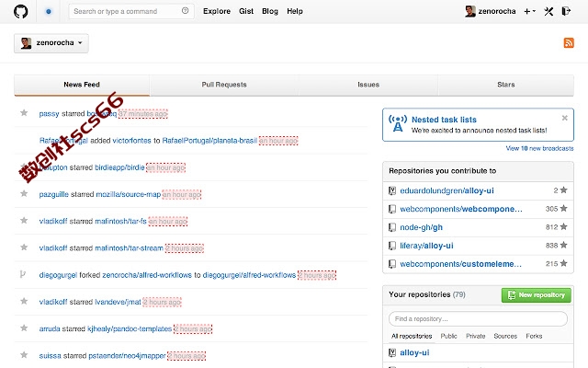
Task: Filter repositories by Public
Action: tap(449, 336)
